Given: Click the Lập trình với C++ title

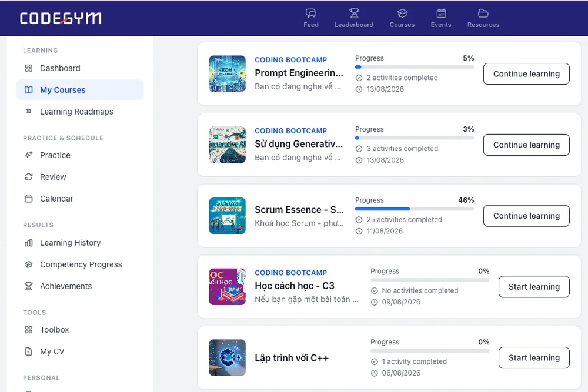Looking at the screenshot, I should (x=292, y=358).
